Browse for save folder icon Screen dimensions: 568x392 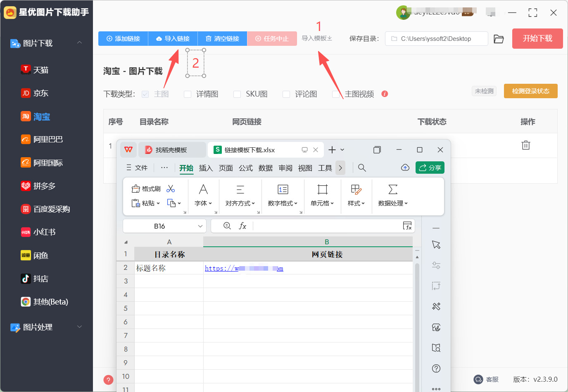(x=499, y=39)
